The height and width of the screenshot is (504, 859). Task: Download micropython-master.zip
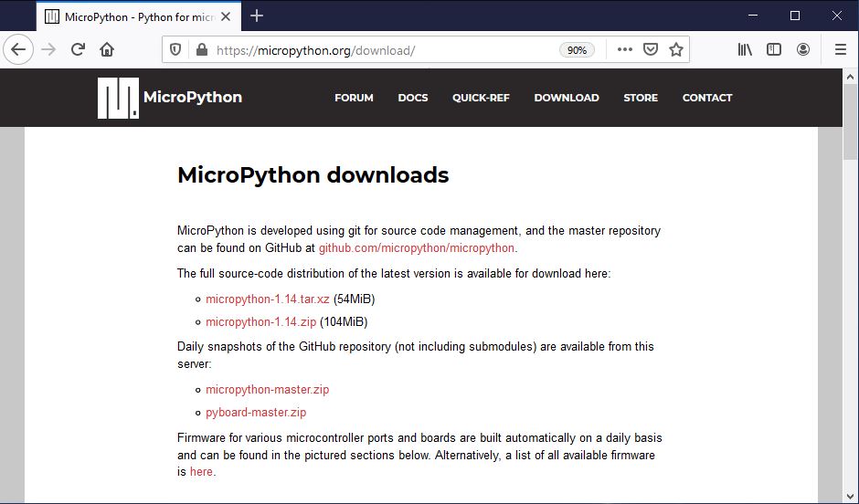pyautogui.click(x=268, y=390)
